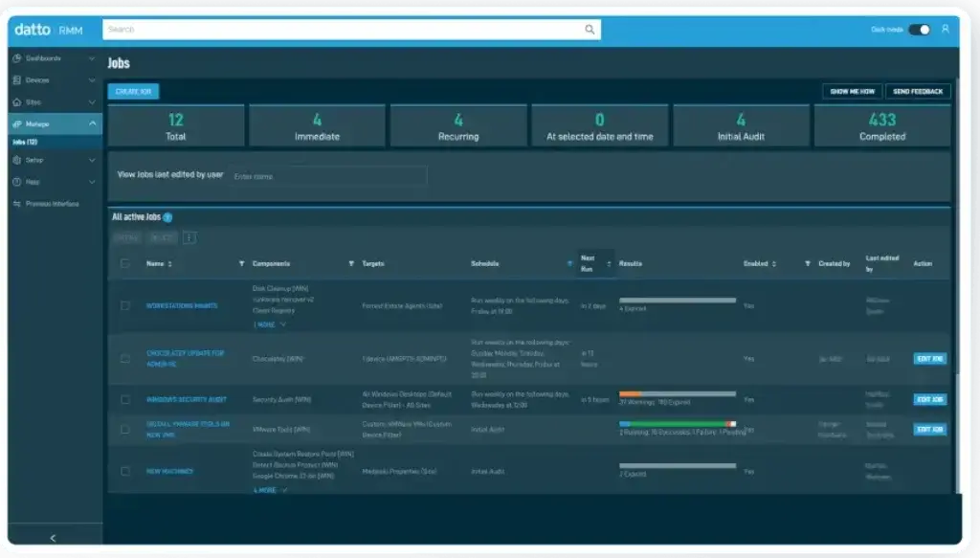
Task: Tick the select-all checkbox in table header
Action: coord(125,264)
